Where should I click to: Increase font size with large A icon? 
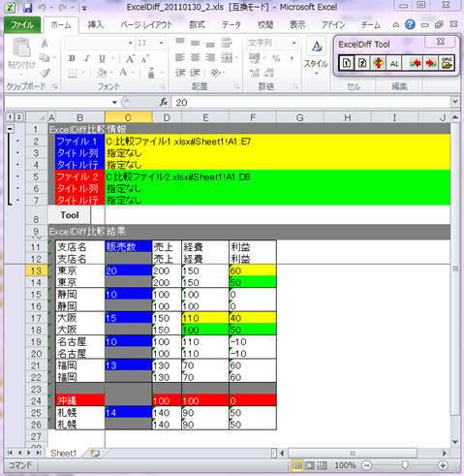pos(130,59)
